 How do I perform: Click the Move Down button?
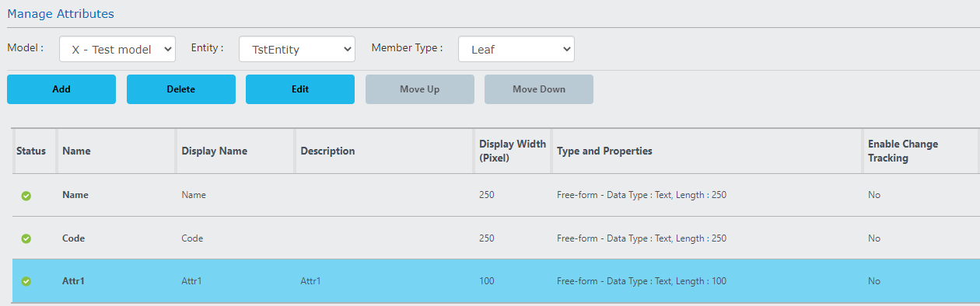539,89
